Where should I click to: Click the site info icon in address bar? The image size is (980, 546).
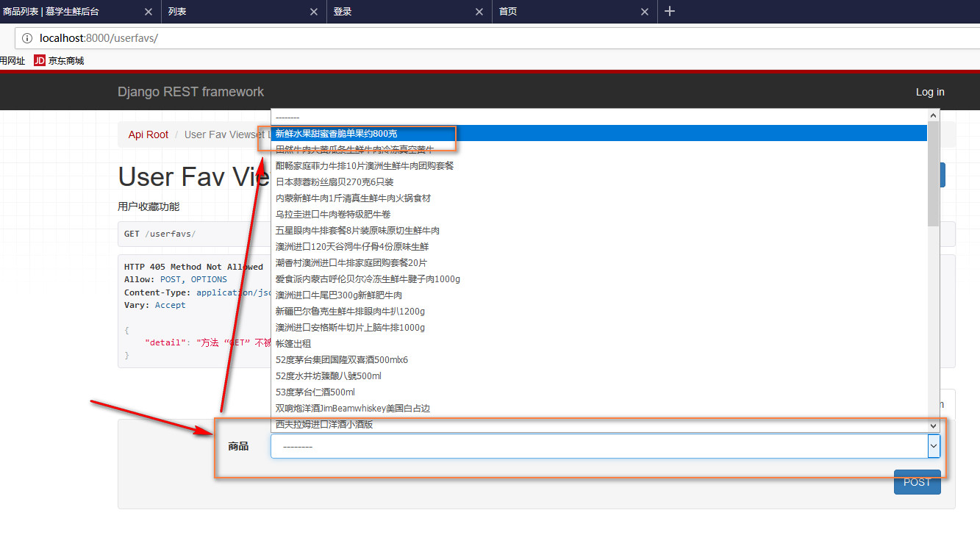point(27,37)
